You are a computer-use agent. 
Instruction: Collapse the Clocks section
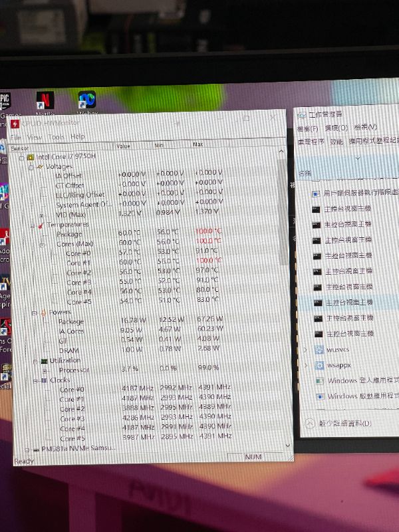[x=35, y=381]
